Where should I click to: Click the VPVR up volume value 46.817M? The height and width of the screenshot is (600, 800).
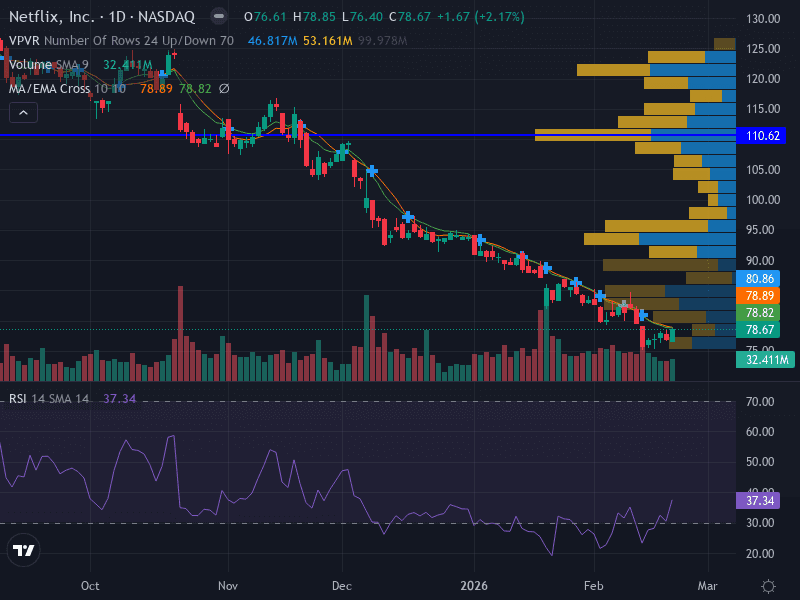click(272, 40)
